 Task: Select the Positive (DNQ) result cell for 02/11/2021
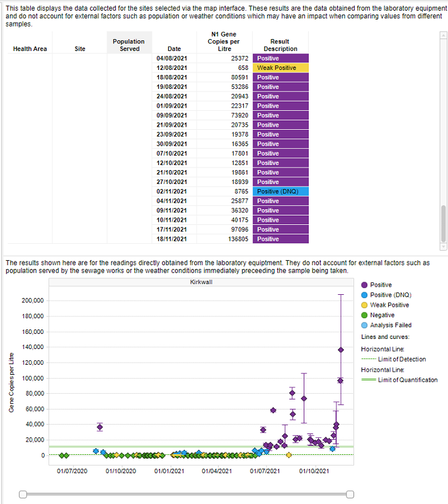280,192
